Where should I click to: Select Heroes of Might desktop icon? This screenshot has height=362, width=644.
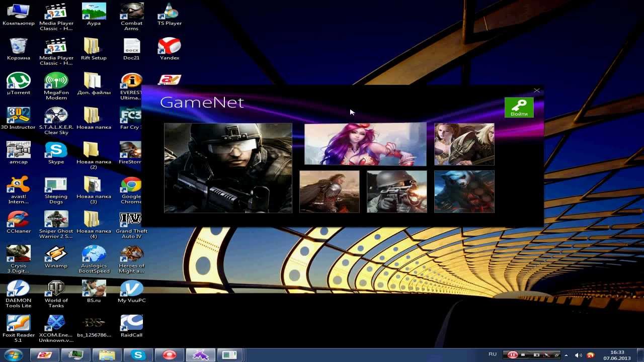coord(131,259)
